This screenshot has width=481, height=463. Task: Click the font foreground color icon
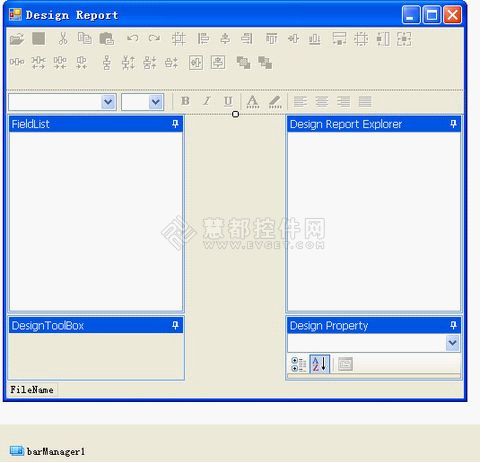pyautogui.click(x=252, y=102)
